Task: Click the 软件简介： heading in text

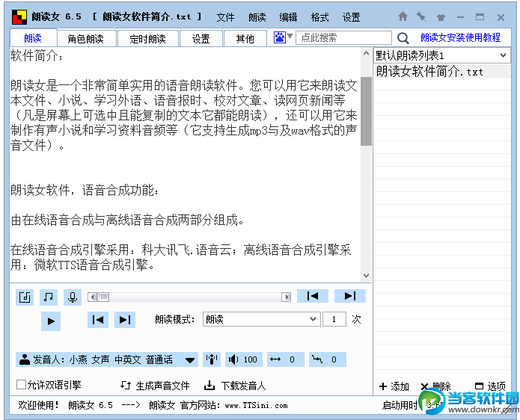Action: tap(37, 55)
